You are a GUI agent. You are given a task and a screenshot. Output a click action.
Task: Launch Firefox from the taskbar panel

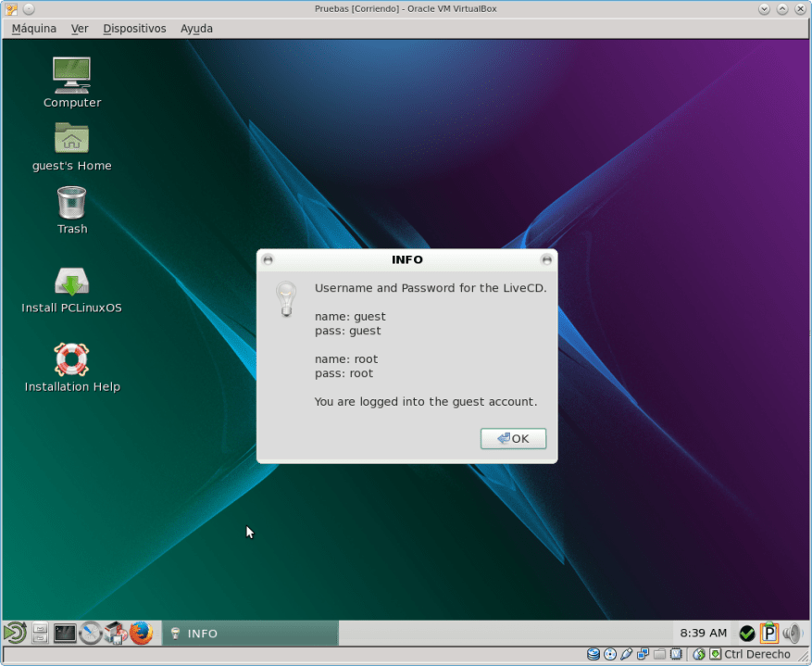pyautogui.click(x=141, y=634)
